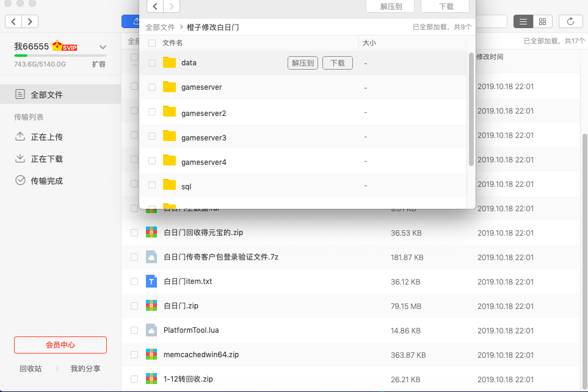This screenshot has width=588, height=392.
Task: Select all with 文件名 header checkbox
Action: [152, 43]
